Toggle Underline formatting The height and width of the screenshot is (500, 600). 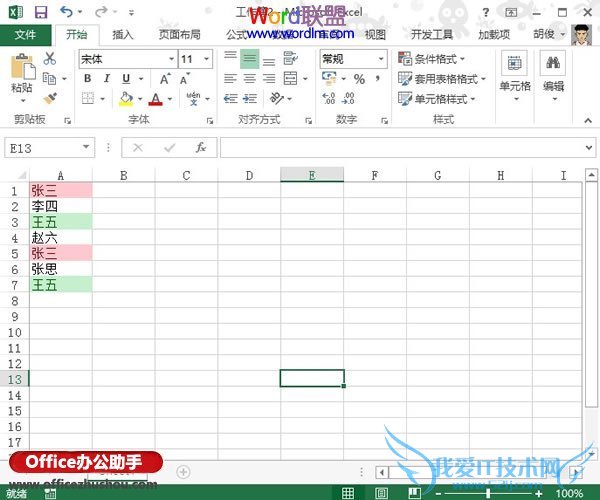[x=126, y=79]
